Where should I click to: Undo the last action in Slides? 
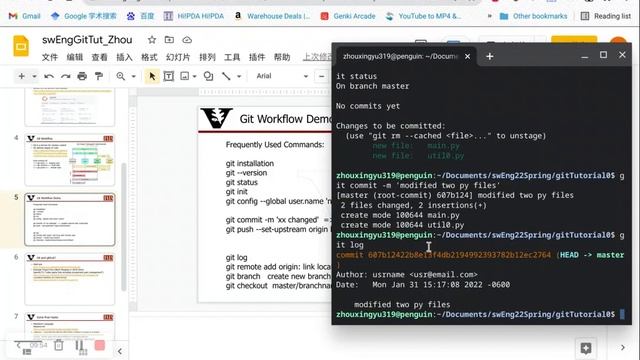pos(49,76)
